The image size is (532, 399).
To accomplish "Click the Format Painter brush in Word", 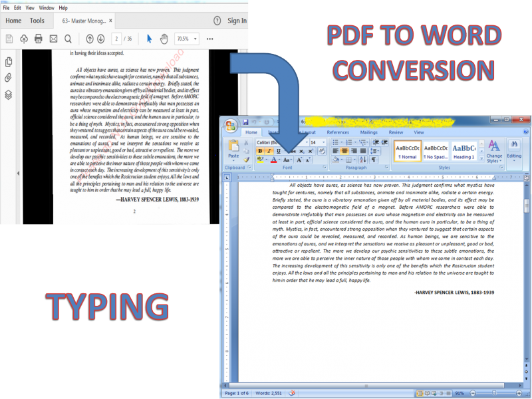I will 246,160.
